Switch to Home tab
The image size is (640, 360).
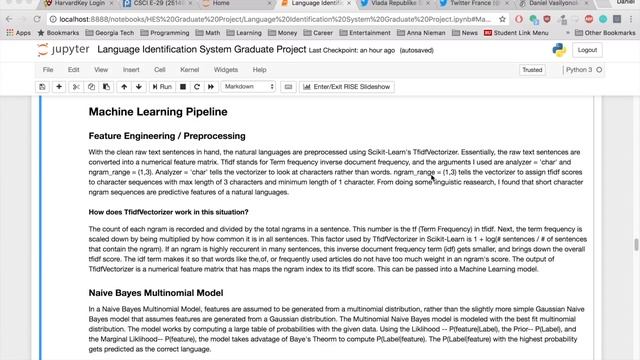[x=221, y=3]
